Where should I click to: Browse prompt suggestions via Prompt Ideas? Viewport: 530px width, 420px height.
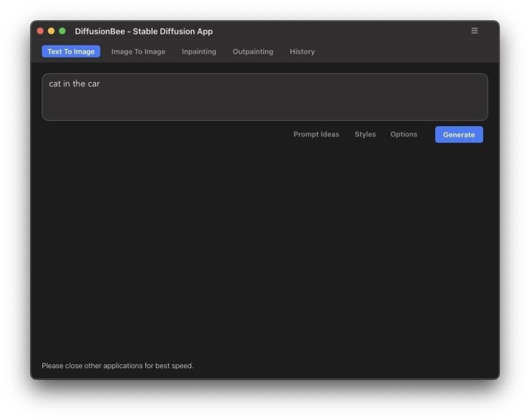coord(316,134)
